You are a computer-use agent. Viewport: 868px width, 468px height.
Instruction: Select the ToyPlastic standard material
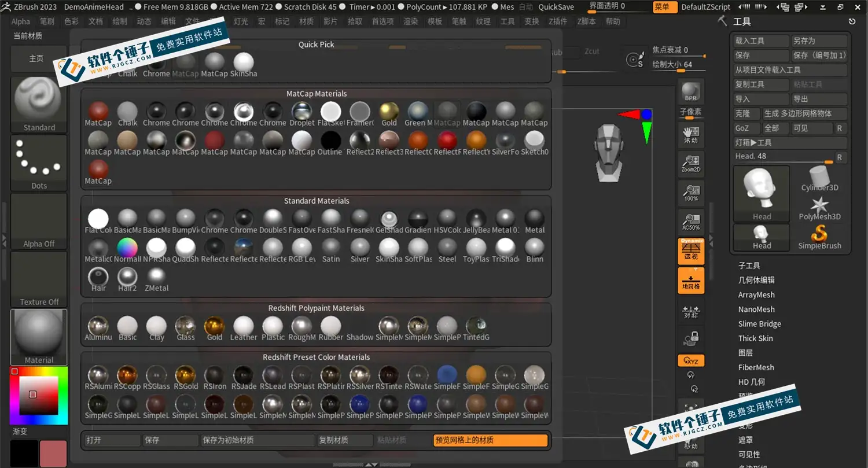(476, 250)
